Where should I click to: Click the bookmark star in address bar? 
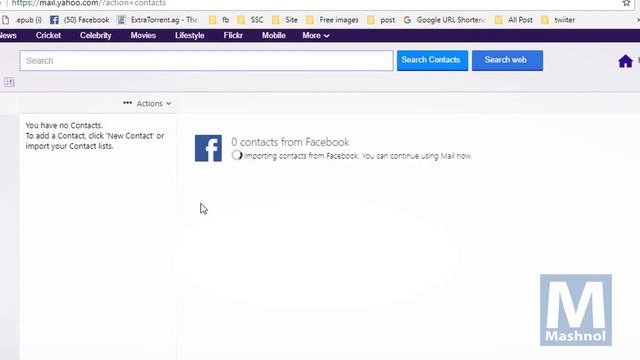[x=627, y=3]
